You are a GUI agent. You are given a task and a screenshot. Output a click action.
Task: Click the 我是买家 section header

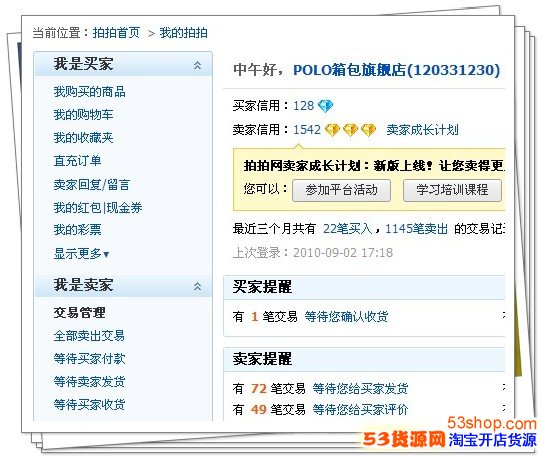tap(123, 64)
